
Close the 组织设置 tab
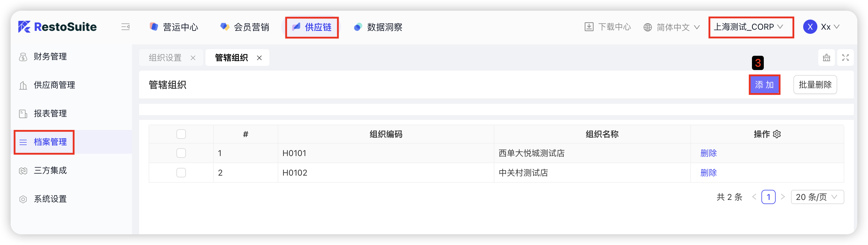(x=193, y=58)
